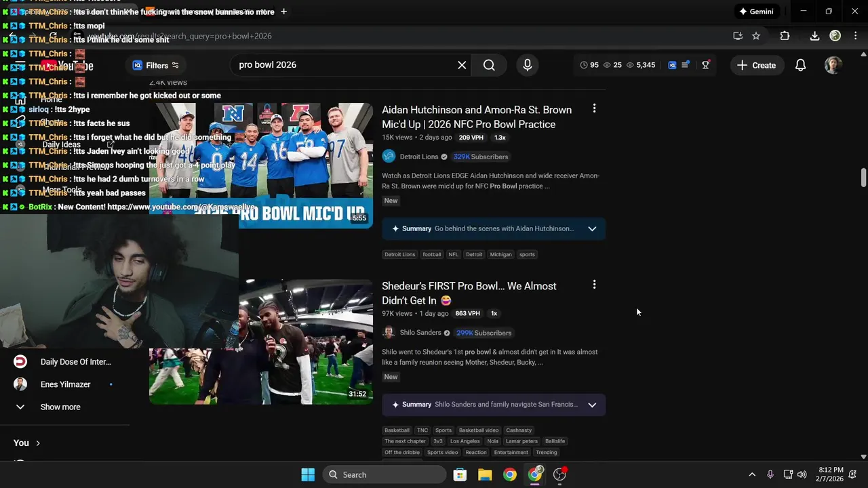868x488 pixels.
Task: Click the install app icon in address bar
Action: point(738,36)
